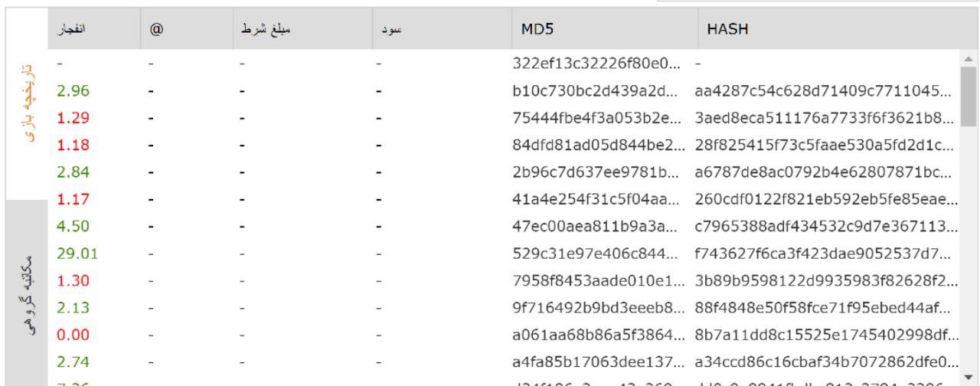980x386 pixels.
Task: Click the HASH column header
Action: (727, 29)
